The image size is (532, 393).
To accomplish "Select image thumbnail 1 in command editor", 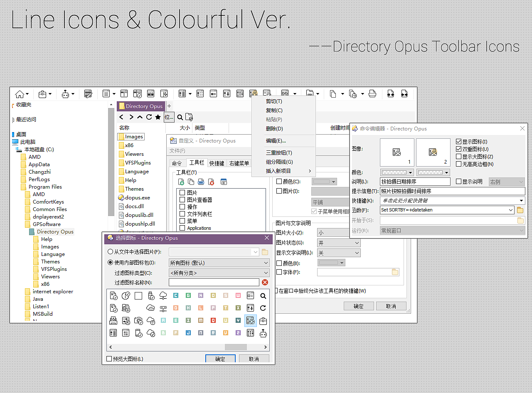I will pyautogui.click(x=397, y=152).
